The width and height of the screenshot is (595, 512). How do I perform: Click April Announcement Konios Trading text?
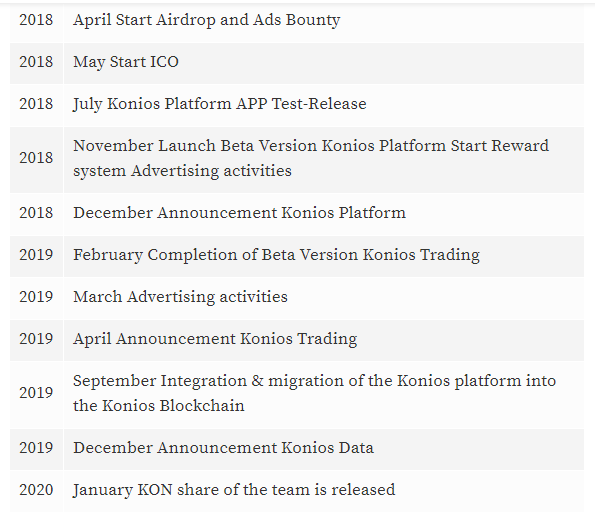click(x=215, y=339)
